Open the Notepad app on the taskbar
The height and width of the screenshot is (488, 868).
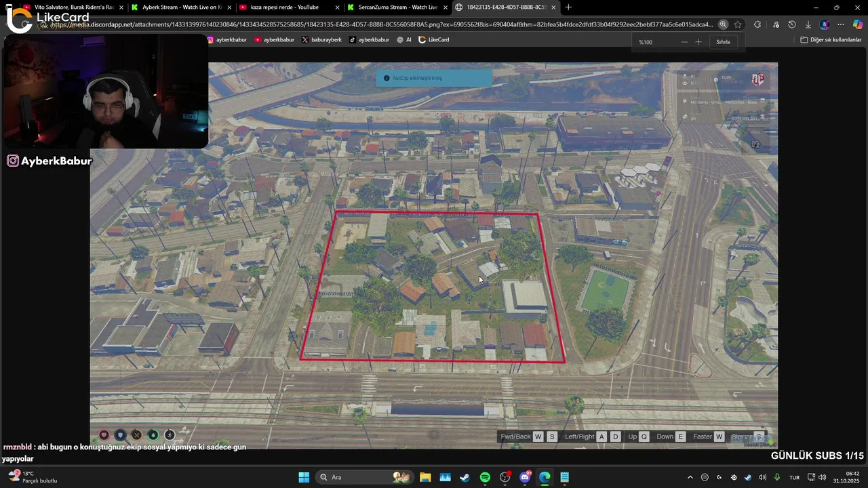point(564,477)
